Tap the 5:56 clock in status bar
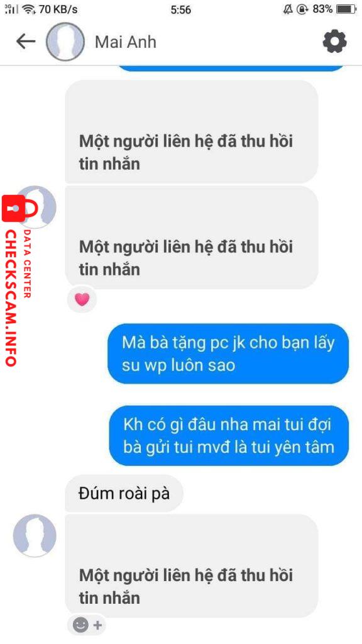 point(180,9)
